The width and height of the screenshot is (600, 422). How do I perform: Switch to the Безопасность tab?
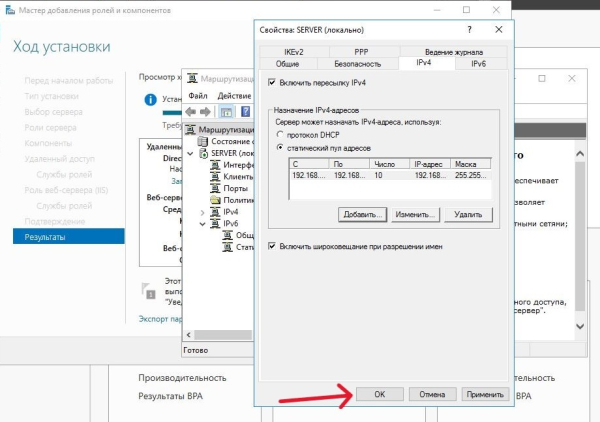pos(357,64)
